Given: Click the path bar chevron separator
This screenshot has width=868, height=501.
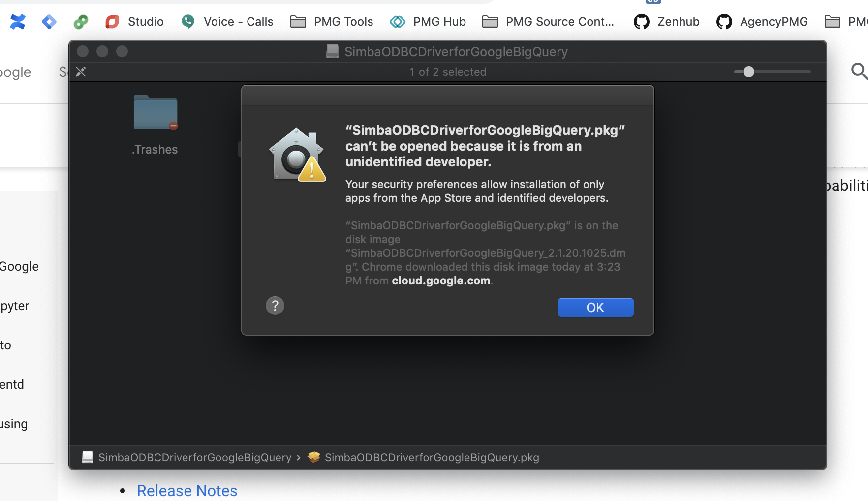Looking at the screenshot, I should click(x=299, y=458).
